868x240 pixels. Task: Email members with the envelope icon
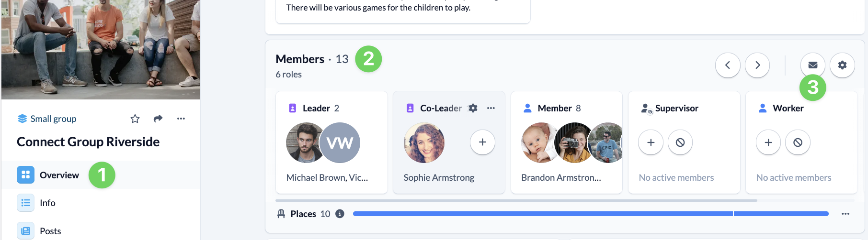[813, 65]
